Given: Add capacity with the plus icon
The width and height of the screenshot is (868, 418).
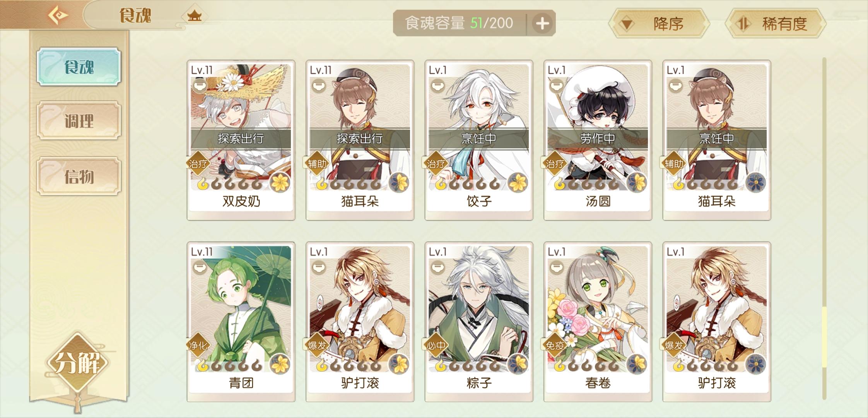Looking at the screenshot, I should (x=542, y=24).
